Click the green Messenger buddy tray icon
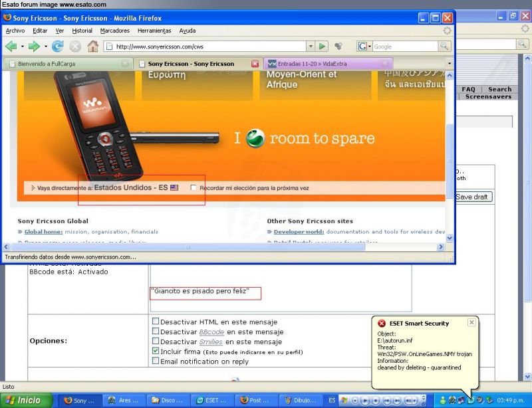This screenshot has width=532, height=408. coord(443,401)
